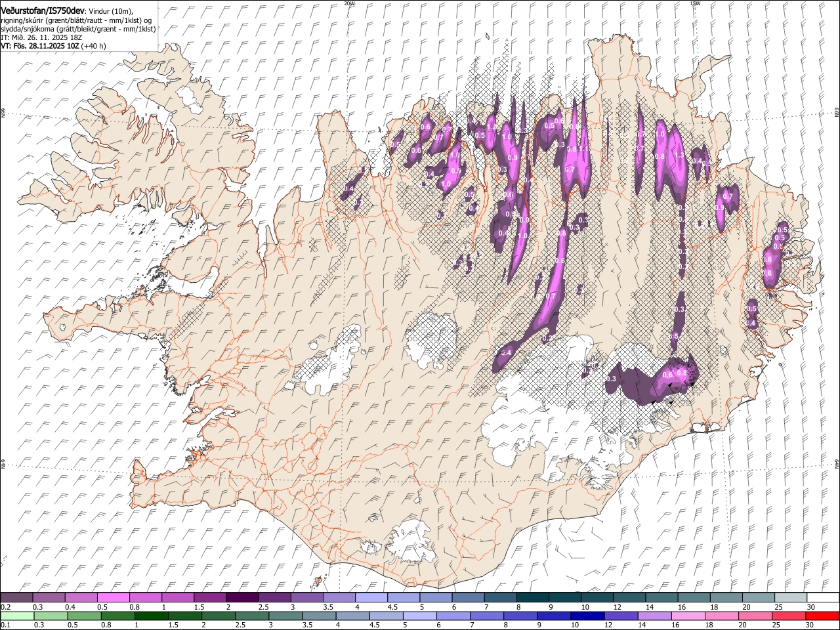Screen dimensions: 840x630
Task: Click the '0.1' label under the lower legend
Action: (5, 625)
